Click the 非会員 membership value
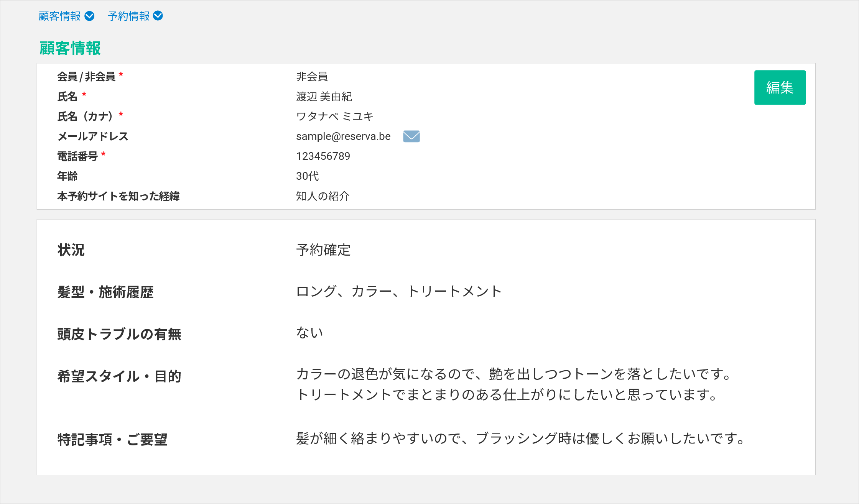The width and height of the screenshot is (859, 504). [312, 77]
